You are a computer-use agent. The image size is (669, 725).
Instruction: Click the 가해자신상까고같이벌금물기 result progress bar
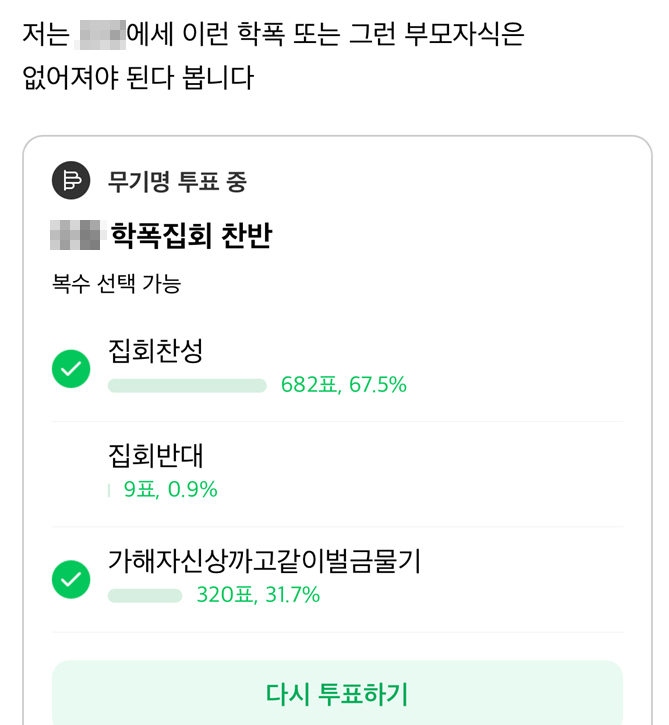coord(145,596)
